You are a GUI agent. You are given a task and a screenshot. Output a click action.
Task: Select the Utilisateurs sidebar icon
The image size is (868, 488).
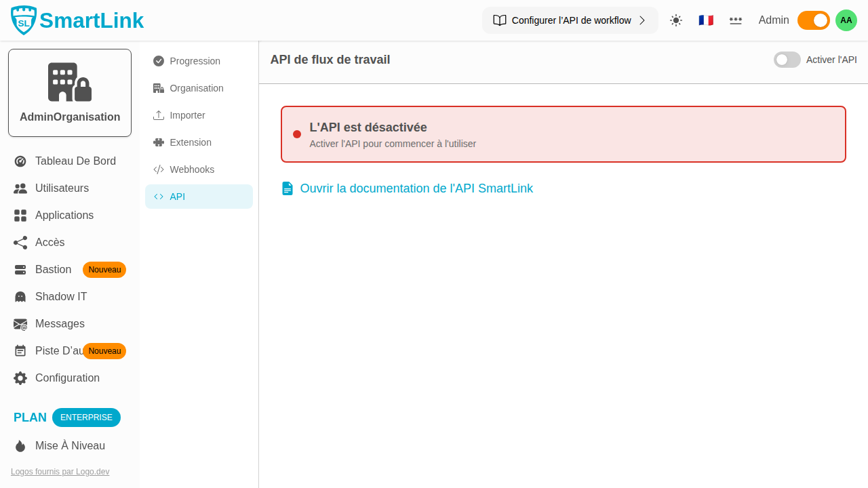click(20, 188)
